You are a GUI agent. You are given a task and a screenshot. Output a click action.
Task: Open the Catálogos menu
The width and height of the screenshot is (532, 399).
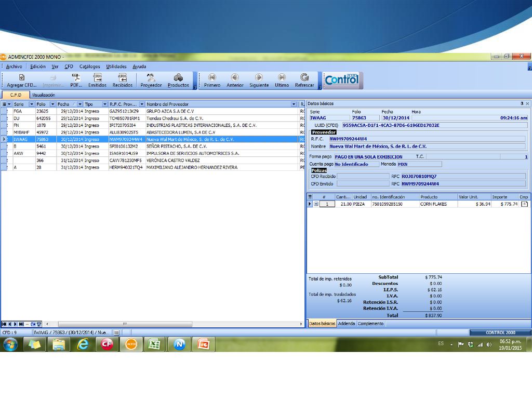89,66
